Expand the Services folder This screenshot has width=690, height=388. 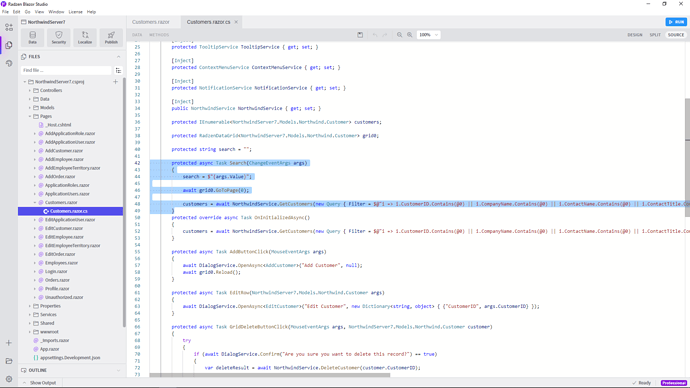point(30,315)
